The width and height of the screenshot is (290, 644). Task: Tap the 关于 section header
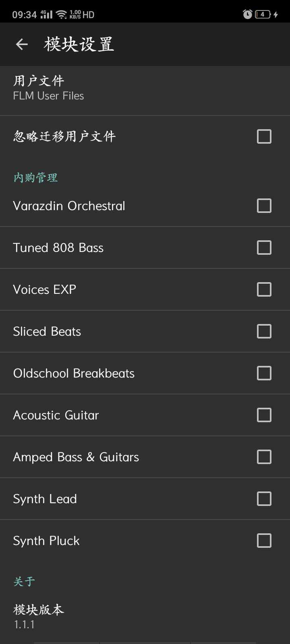click(x=24, y=581)
